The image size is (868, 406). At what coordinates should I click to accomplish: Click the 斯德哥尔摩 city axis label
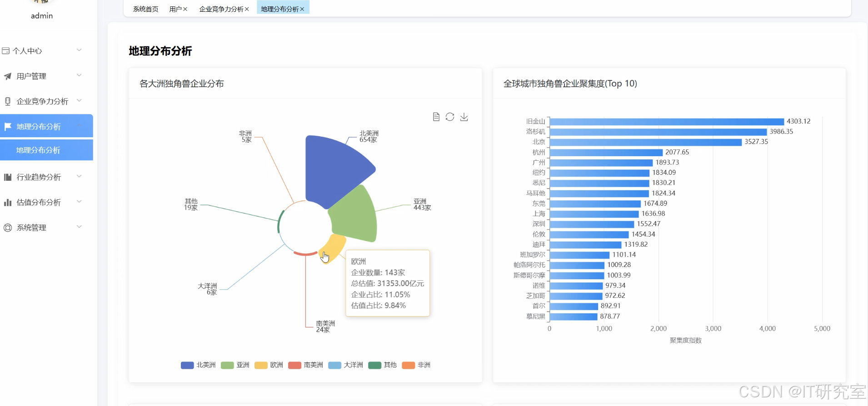click(x=529, y=275)
